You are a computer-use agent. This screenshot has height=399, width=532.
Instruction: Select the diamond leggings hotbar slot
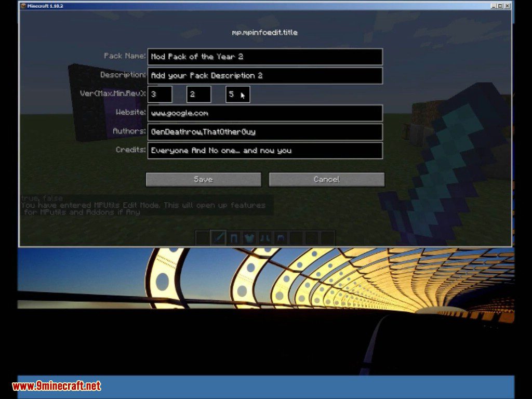pyautogui.click(x=234, y=238)
